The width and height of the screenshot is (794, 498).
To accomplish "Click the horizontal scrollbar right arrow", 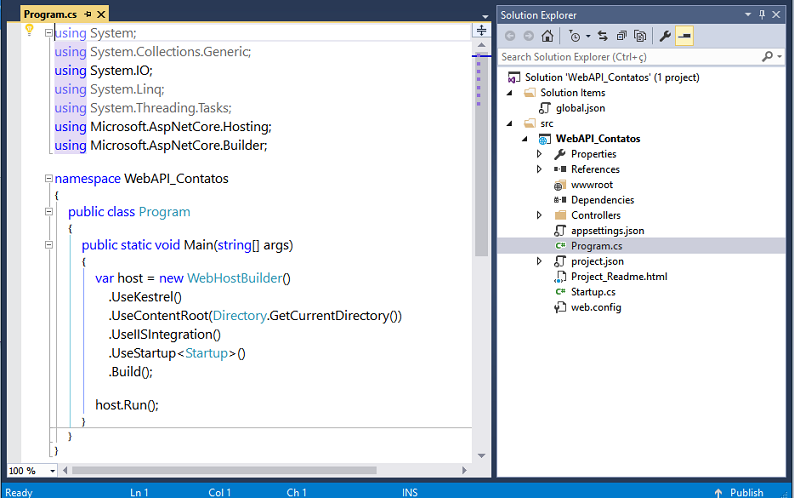I will coord(464,471).
